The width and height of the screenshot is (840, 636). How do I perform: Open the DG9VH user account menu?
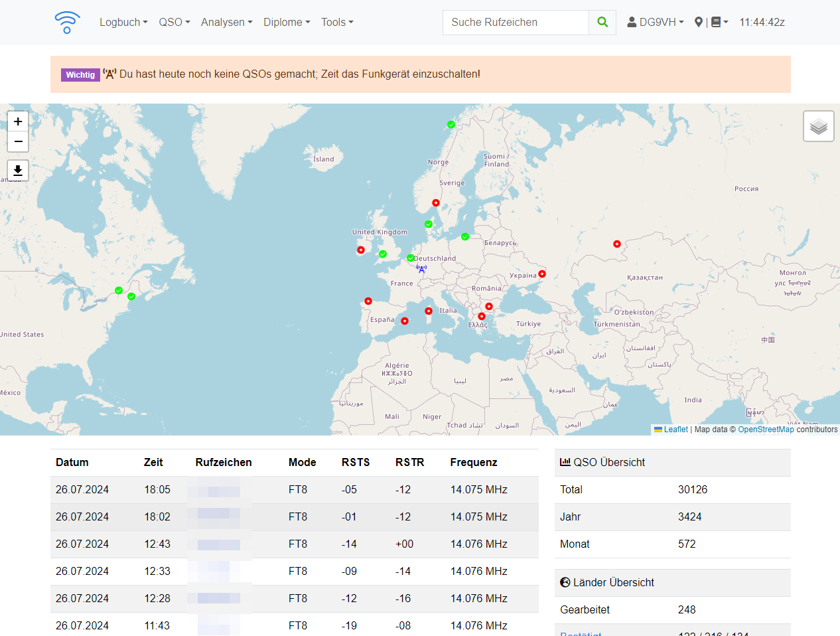coord(656,22)
